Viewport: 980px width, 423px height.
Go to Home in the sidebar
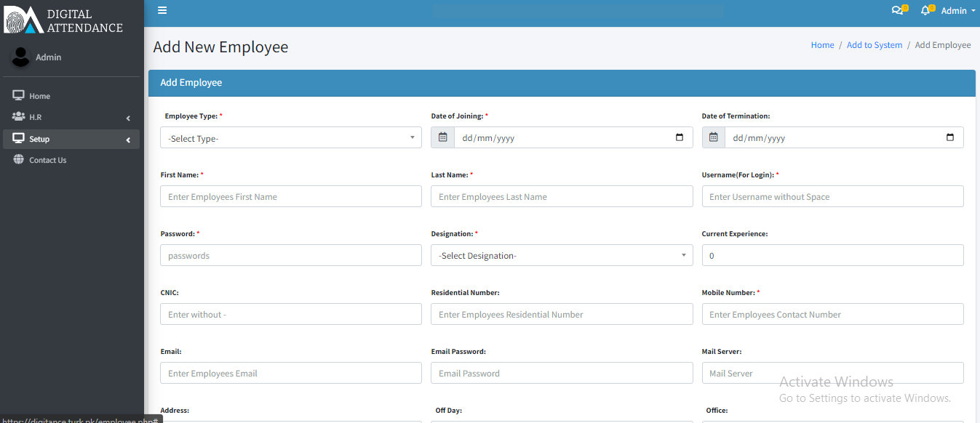click(39, 96)
